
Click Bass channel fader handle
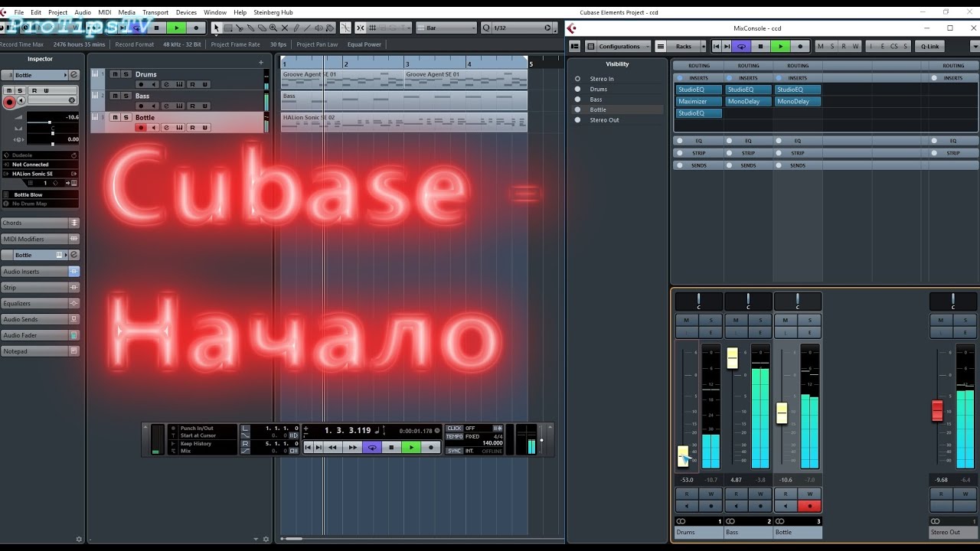pos(732,358)
